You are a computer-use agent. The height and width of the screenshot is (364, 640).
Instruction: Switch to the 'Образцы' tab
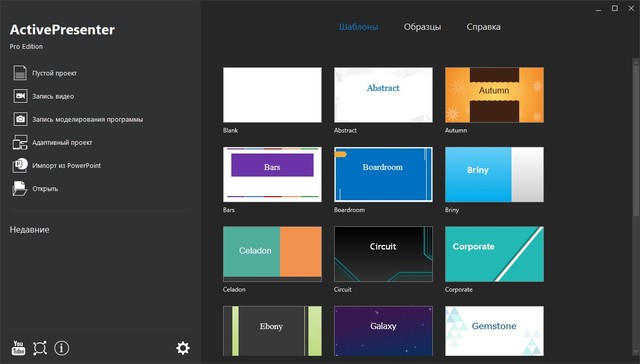[x=422, y=27]
